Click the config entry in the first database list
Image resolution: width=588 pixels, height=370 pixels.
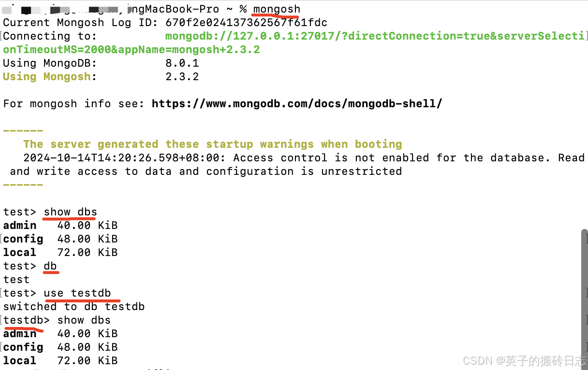23,239
